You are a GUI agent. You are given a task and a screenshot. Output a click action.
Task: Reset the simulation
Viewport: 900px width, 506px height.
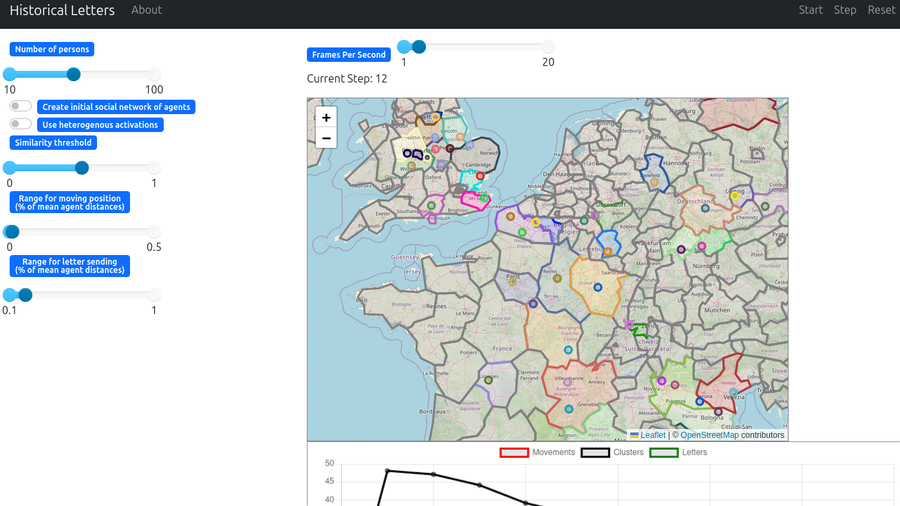pyautogui.click(x=881, y=10)
